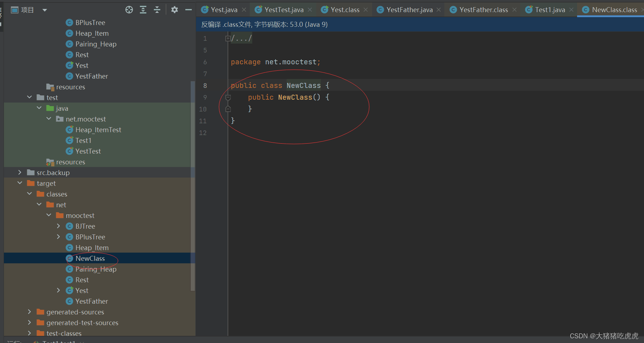Close the Test1.java tab
The height and width of the screenshot is (343, 644).
pos(571,10)
